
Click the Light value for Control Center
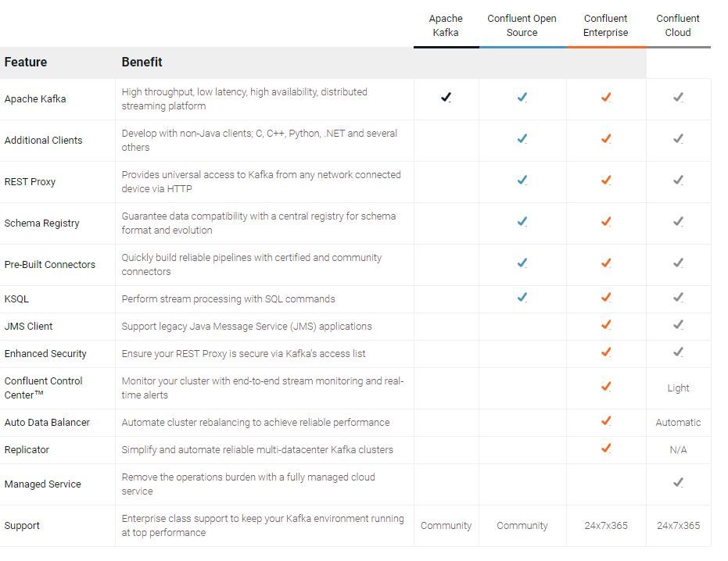coord(678,388)
